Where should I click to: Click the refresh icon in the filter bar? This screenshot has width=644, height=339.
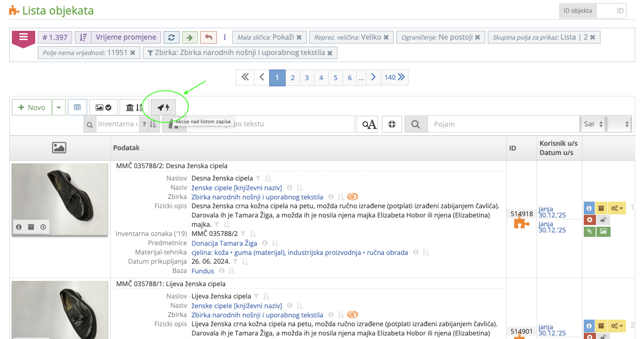pos(172,37)
